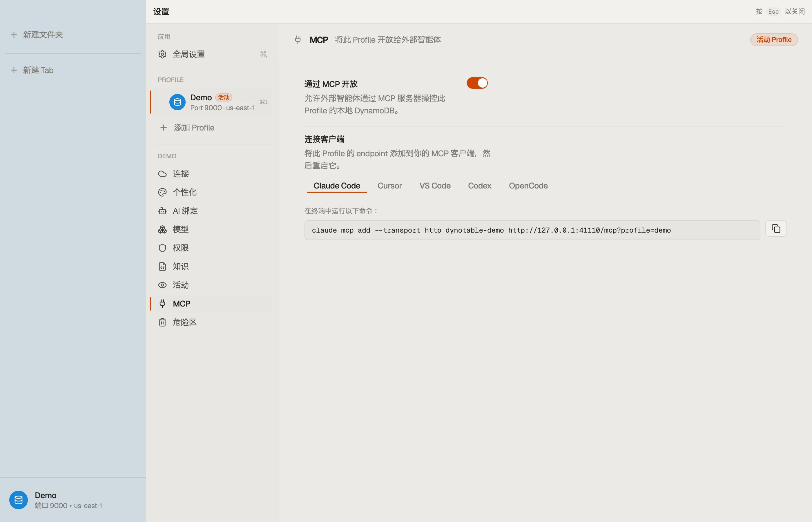
Task: Click the robot icon for AI 绑定
Action: (x=162, y=211)
